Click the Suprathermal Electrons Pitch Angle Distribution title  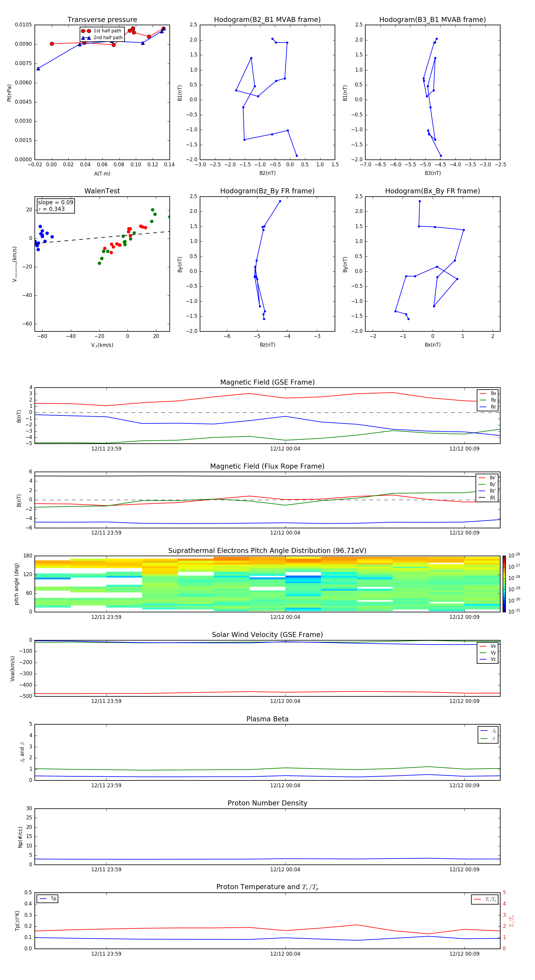pos(267,551)
